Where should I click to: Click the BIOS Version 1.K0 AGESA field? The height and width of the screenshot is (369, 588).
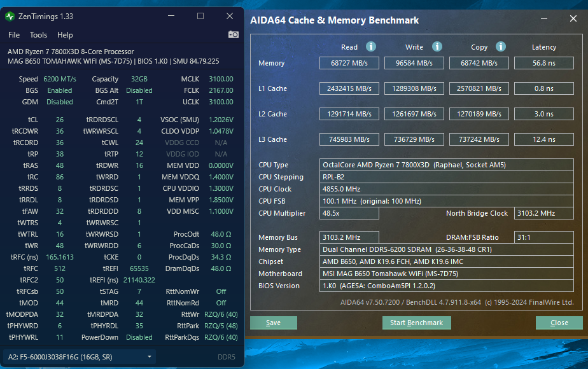446,286
